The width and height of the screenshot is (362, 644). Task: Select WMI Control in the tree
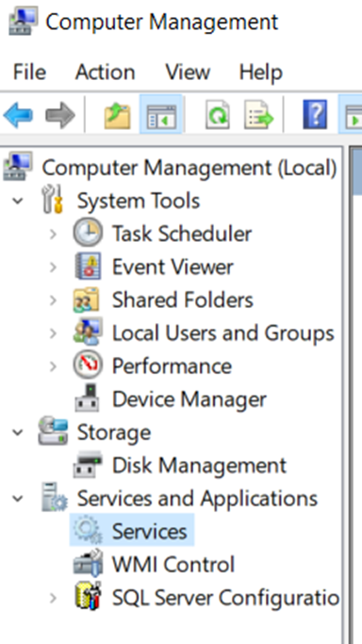click(x=173, y=564)
